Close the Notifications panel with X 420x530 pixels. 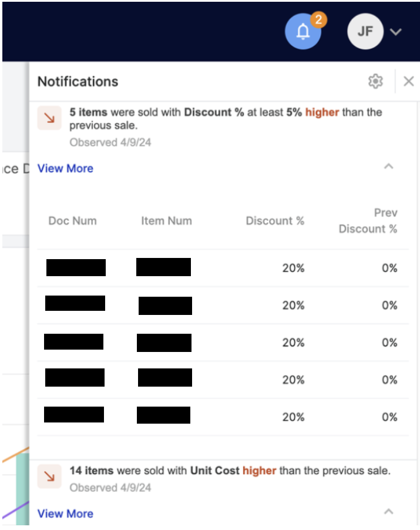[409, 82]
